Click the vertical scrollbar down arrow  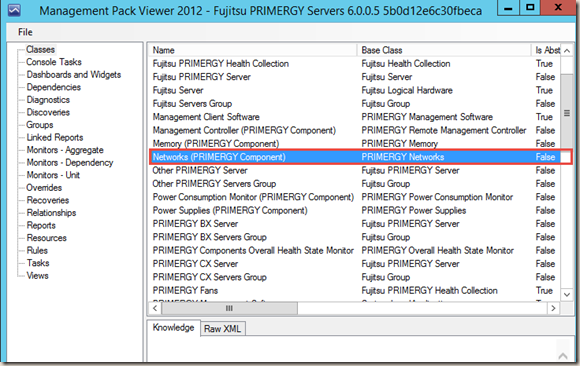click(x=567, y=295)
